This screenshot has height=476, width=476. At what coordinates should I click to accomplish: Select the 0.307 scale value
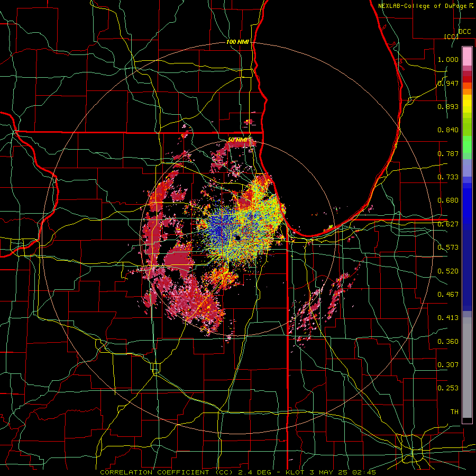point(448,365)
